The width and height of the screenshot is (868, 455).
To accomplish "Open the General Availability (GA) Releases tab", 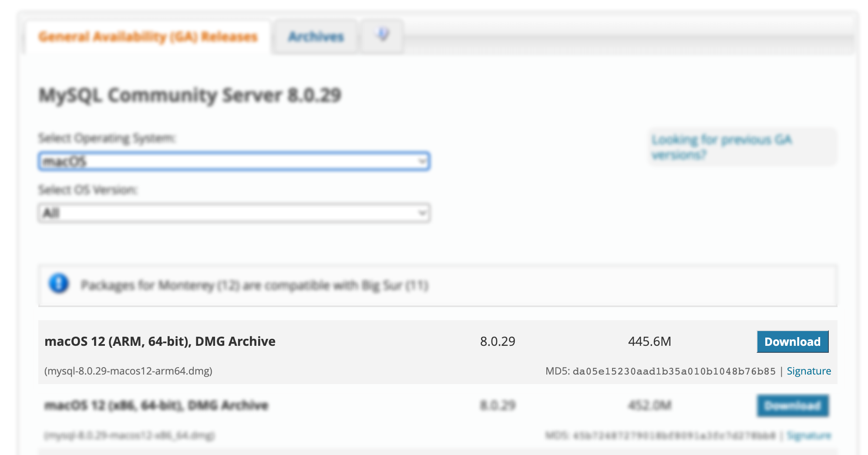I will (x=148, y=37).
